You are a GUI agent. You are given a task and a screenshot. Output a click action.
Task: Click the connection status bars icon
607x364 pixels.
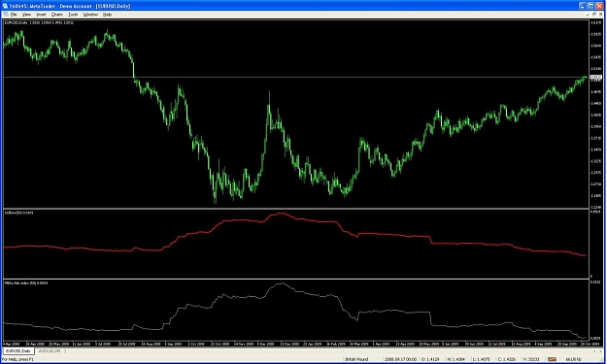click(552, 359)
